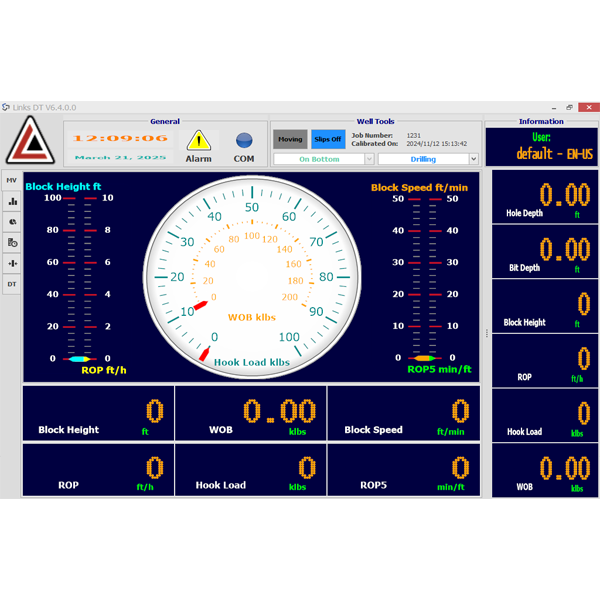Expand the Drilling dropdown arrow
Screen dimensions: 600x600
(473, 159)
